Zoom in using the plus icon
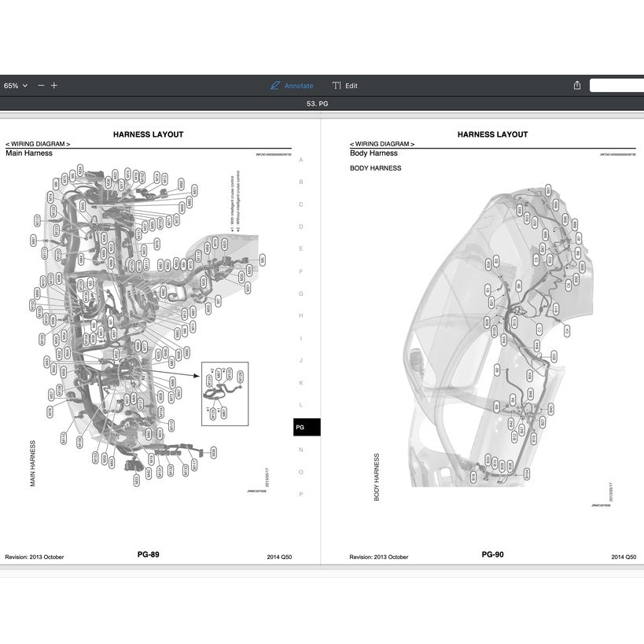 tap(53, 85)
